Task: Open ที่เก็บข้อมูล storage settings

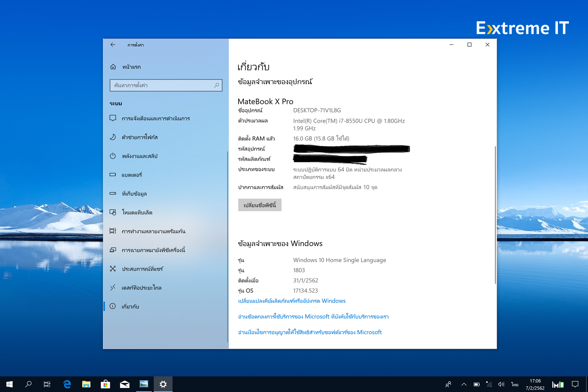Action: pos(134,194)
